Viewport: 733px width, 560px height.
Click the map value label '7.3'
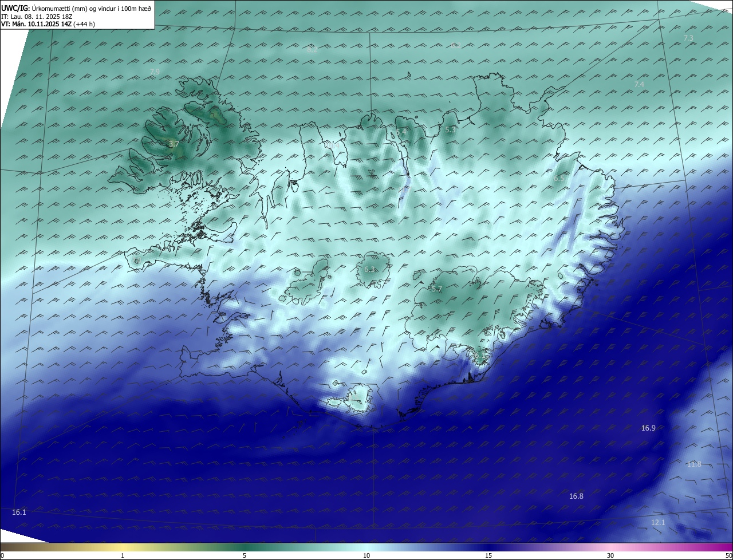click(688, 38)
